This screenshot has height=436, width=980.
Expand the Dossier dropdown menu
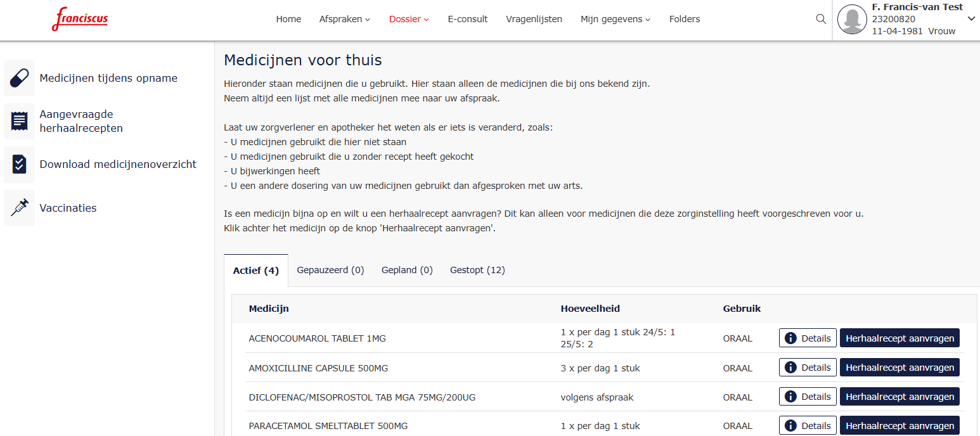pyautogui.click(x=409, y=19)
